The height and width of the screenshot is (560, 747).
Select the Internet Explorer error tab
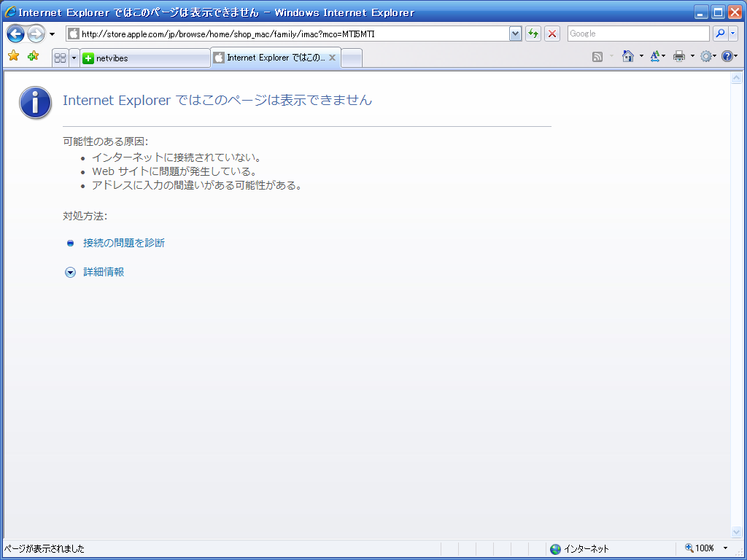(x=275, y=58)
